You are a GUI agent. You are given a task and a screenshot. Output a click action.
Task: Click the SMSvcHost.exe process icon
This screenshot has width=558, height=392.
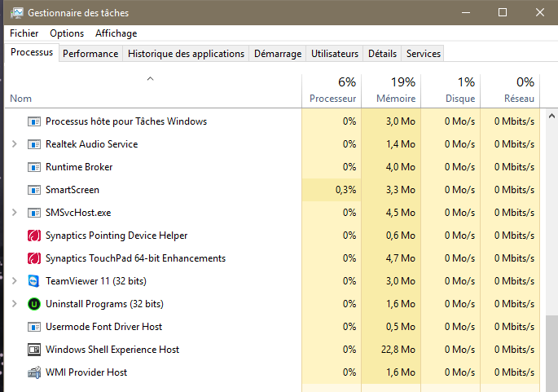point(34,213)
